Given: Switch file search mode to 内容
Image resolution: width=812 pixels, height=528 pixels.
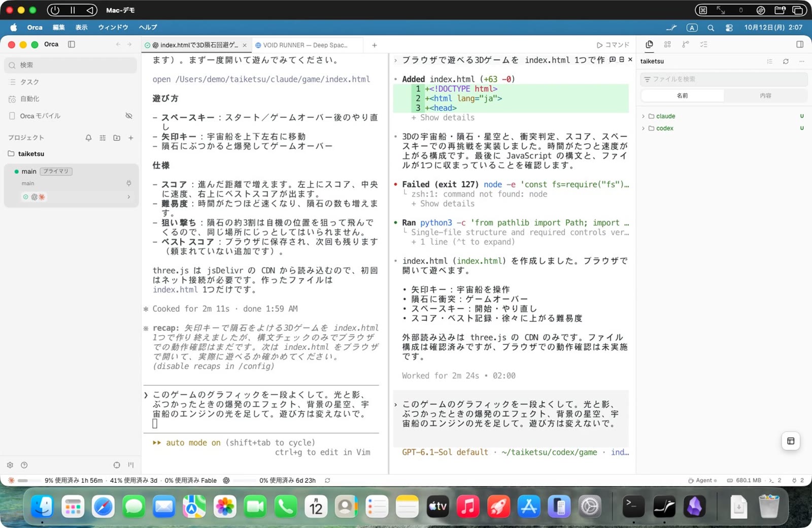Looking at the screenshot, I should (x=765, y=95).
